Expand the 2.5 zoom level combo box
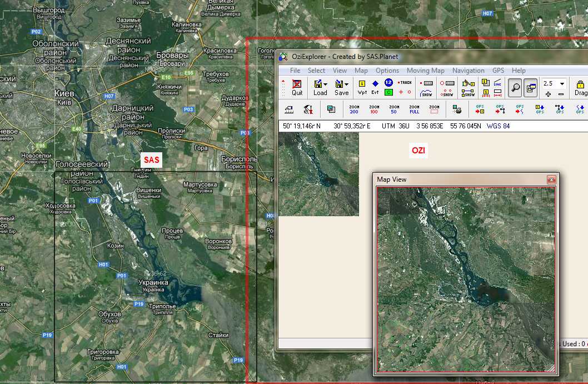588x384 pixels. point(562,84)
